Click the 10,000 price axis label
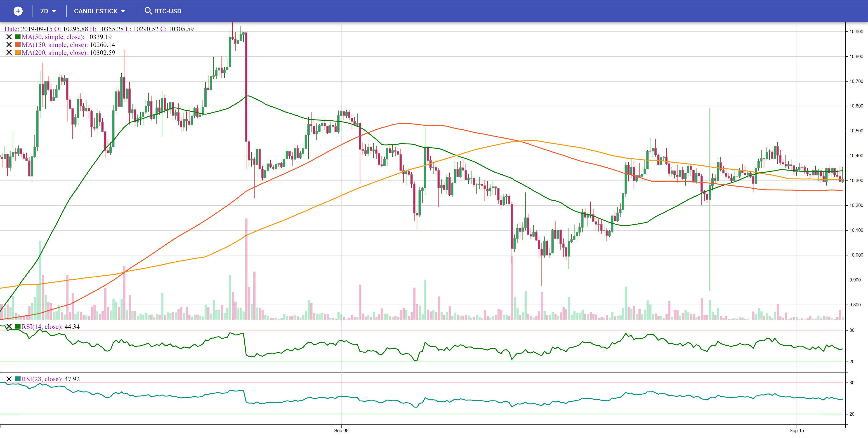The height and width of the screenshot is (438, 868). (856, 255)
